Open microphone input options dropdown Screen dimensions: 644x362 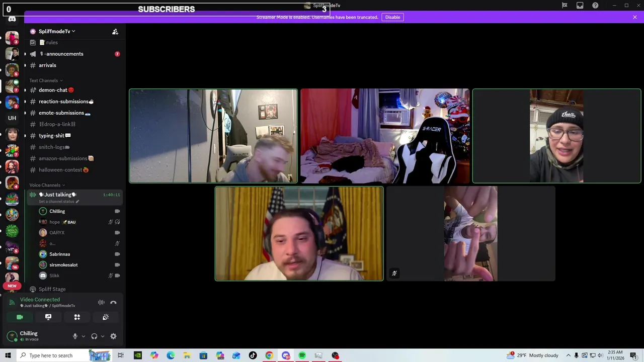(84, 336)
